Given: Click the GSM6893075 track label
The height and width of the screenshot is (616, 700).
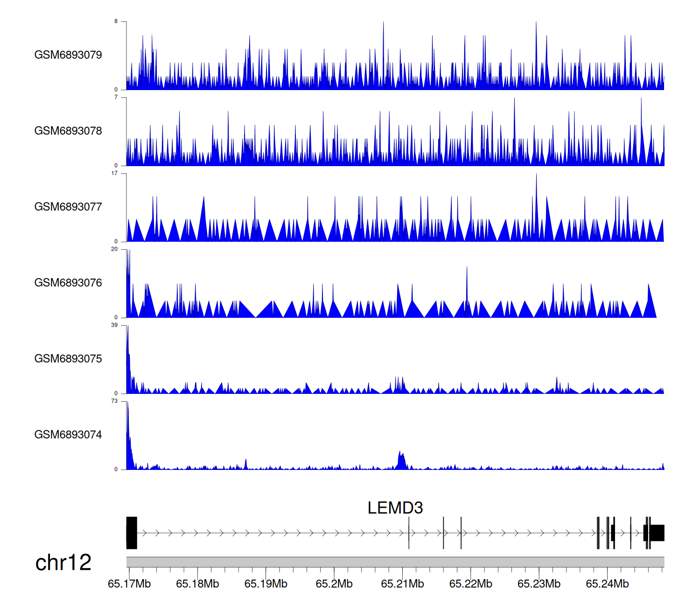Looking at the screenshot, I should tap(68, 359).
